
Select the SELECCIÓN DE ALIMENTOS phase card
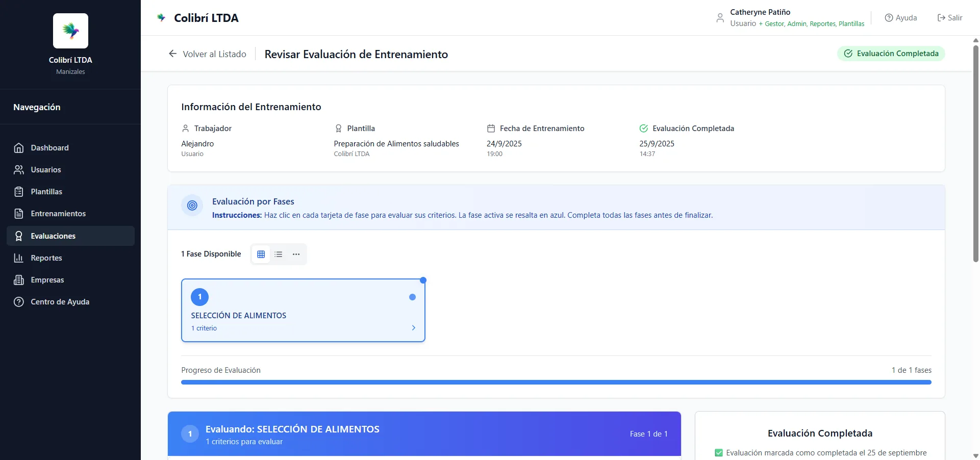[x=304, y=311]
